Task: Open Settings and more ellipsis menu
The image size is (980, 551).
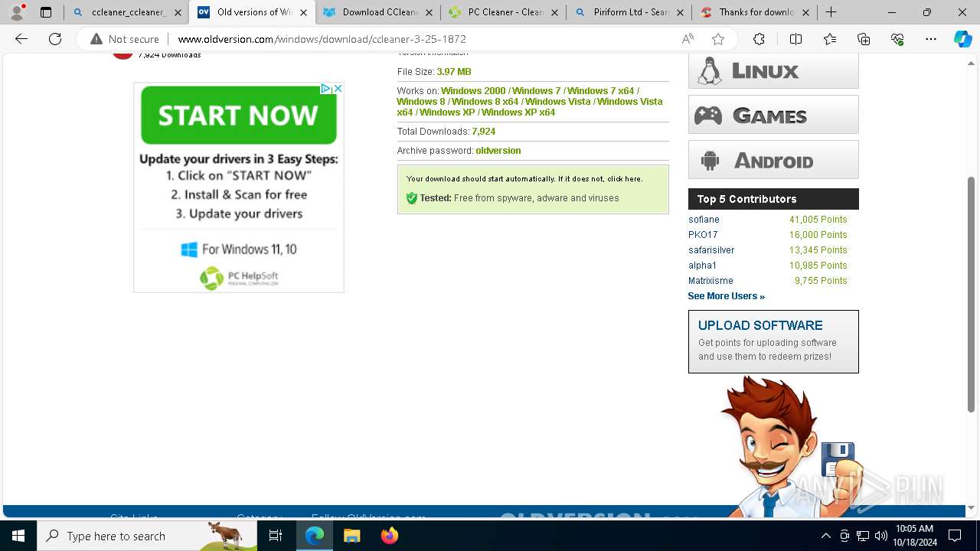Action: [931, 39]
